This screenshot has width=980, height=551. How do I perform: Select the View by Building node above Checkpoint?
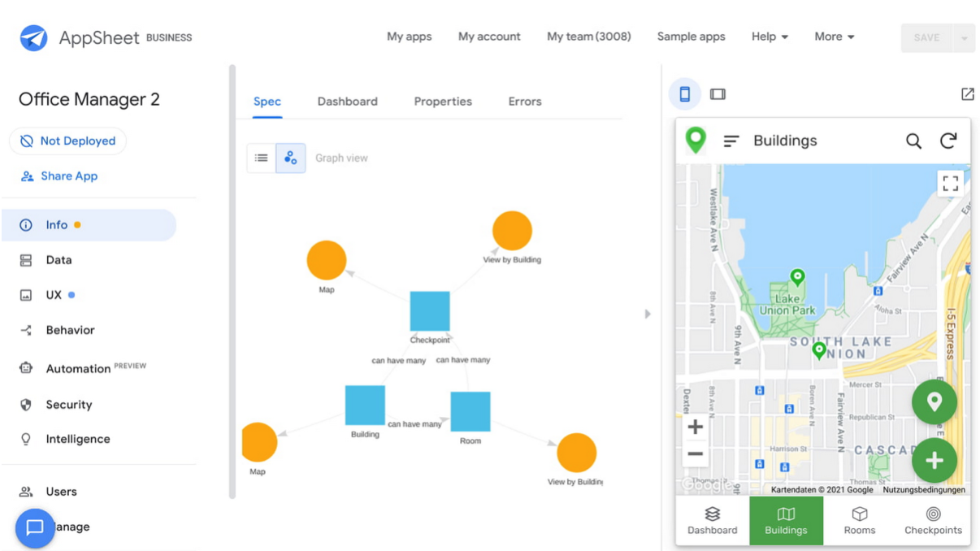pos(512,231)
